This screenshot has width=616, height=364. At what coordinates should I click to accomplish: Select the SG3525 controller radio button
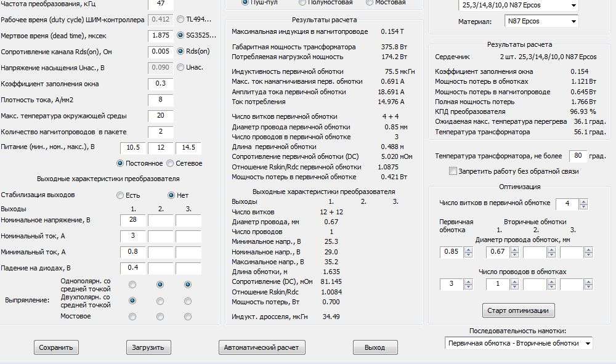click(x=180, y=35)
